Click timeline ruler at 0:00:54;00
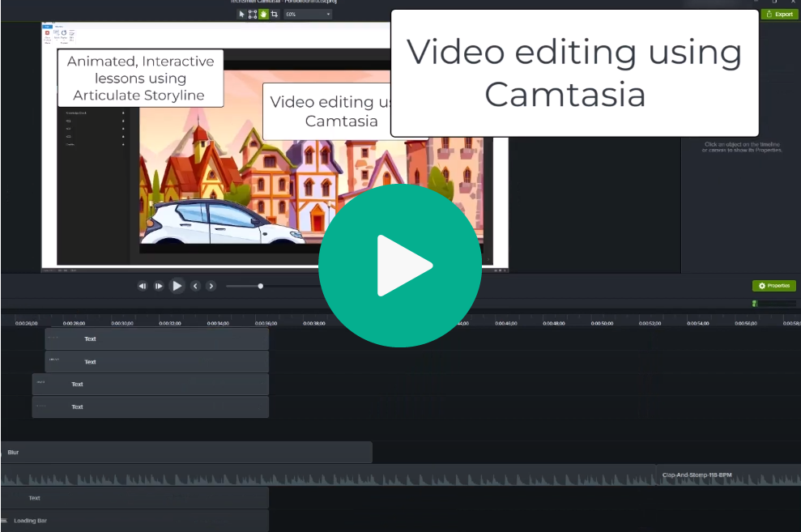Viewport: 801px width, 532px height. click(x=698, y=323)
